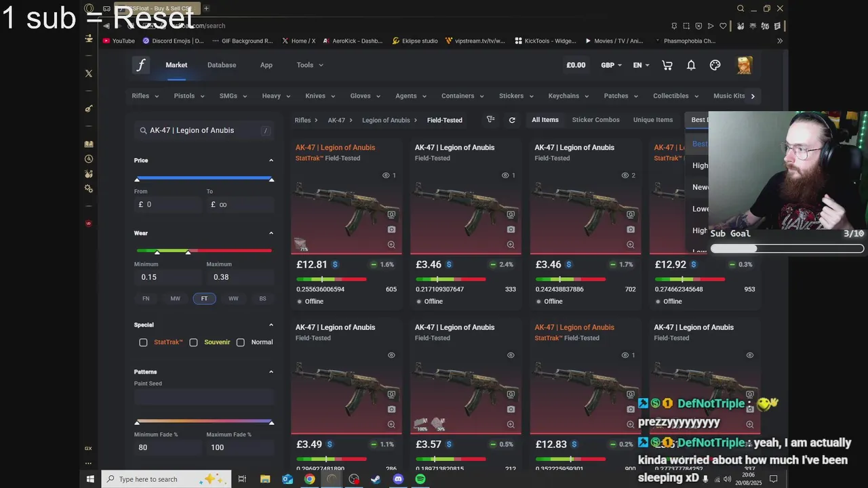Select the All Items tab

[545, 120]
